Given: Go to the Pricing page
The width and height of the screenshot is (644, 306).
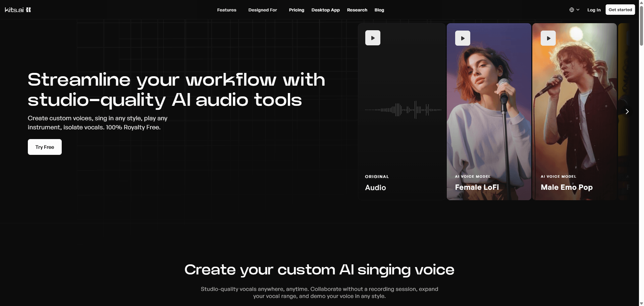Looking at the screenshot, I should tap(297, 10).
